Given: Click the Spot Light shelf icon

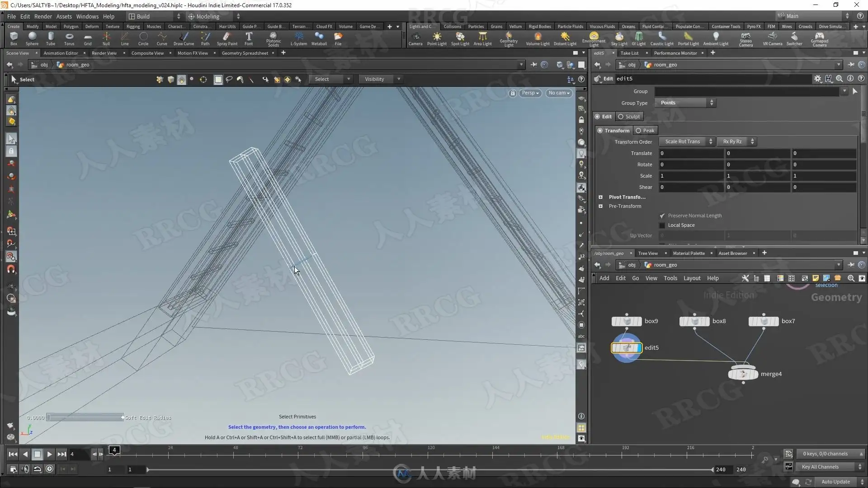Looking at the screenshot, I should coord(460,38).
